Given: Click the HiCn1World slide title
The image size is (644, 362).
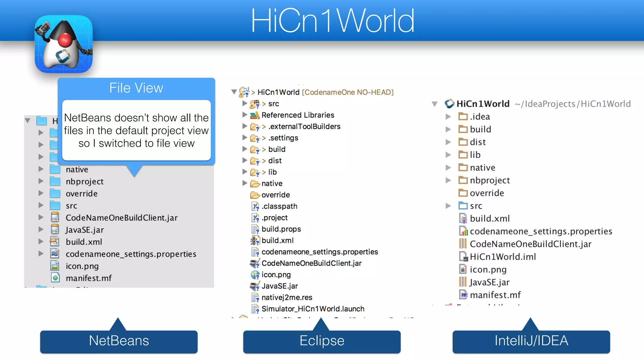Looking at the screenshot, I should [x=332, y=21].
